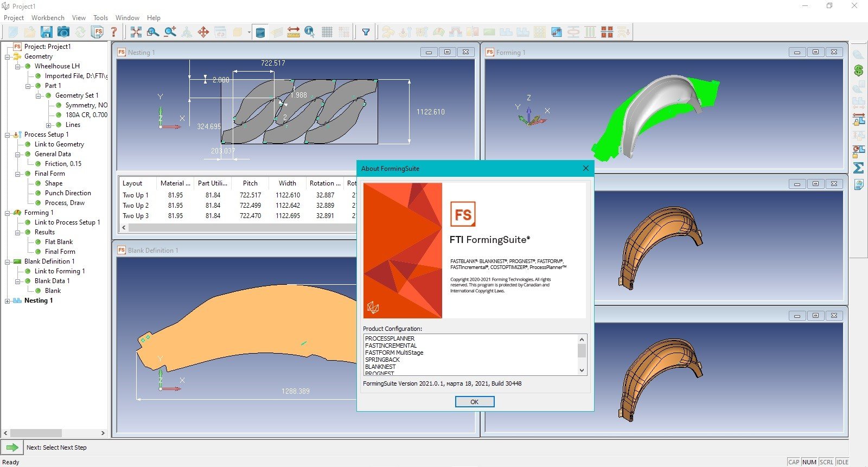
Task: Collapse the Geometry tree node
Action: pyautogui.click(x=8, y=56)
